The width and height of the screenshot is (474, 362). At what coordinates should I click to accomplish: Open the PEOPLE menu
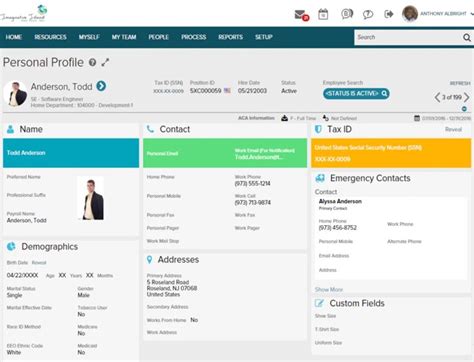point(159,37)
